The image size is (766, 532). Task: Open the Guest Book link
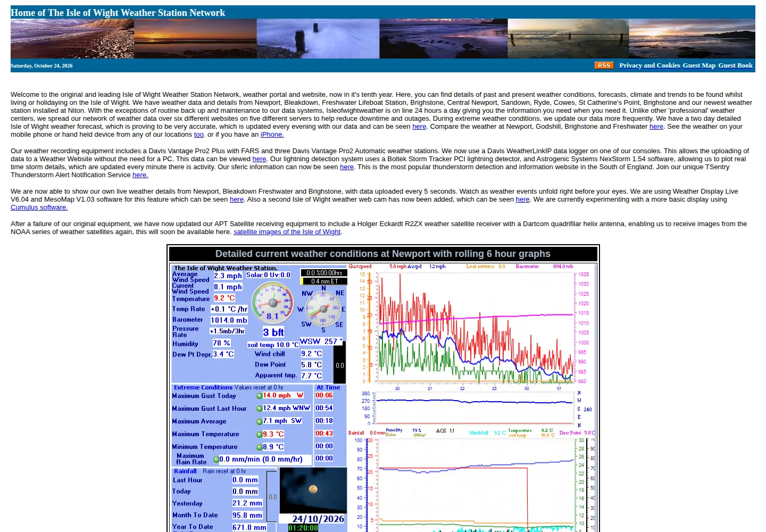[x=735, y=65]
